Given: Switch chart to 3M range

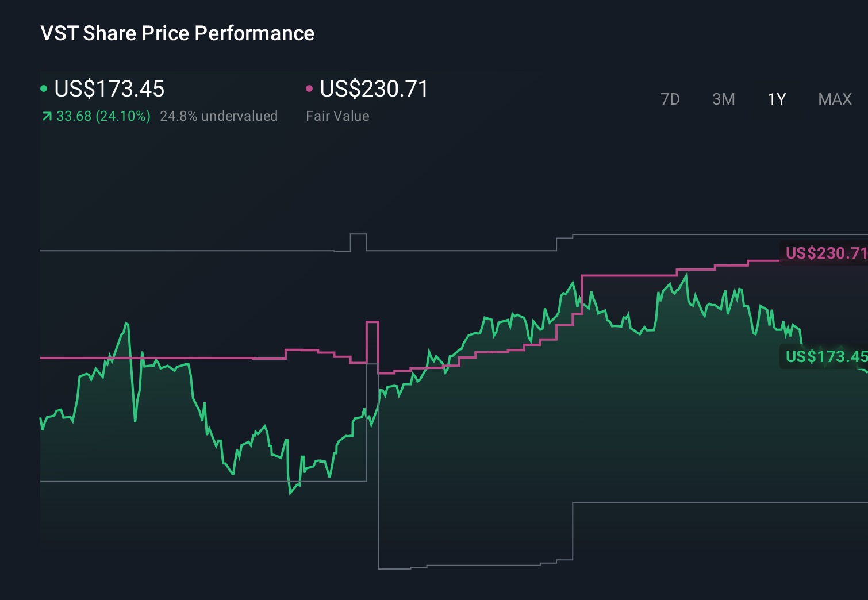Looking at the screenshot, I should (723, 99).
